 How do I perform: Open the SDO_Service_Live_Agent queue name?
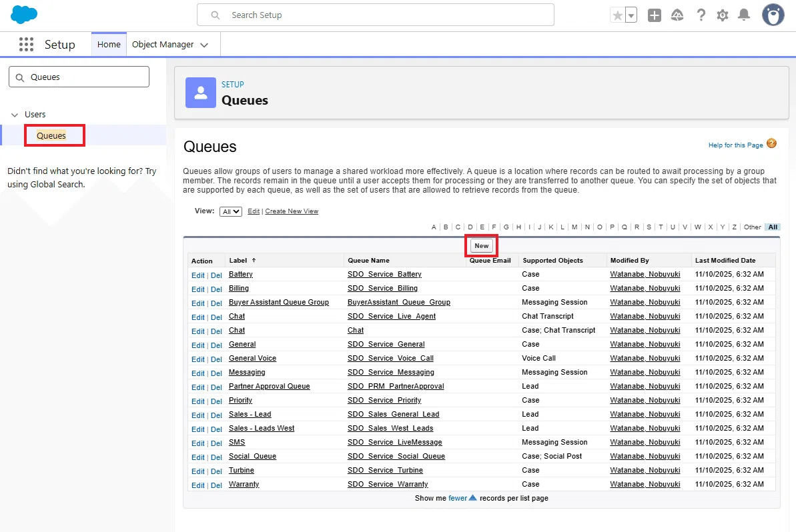[392, 316]
